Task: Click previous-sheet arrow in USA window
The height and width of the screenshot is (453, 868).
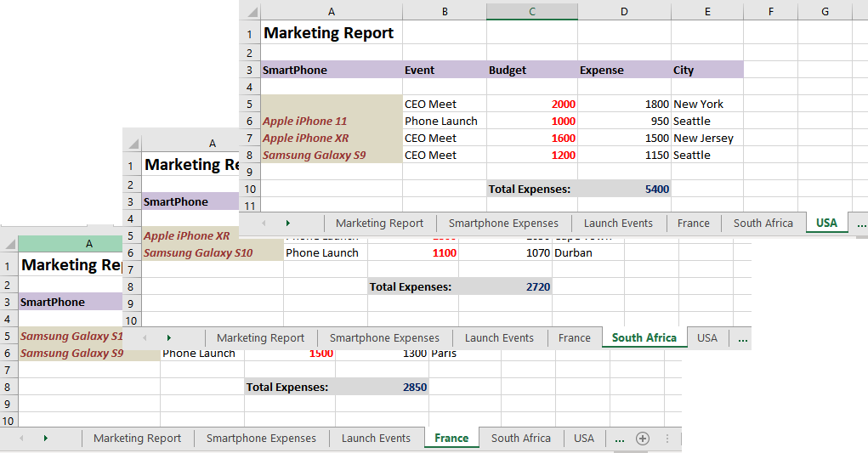Action: coord(264,223)
